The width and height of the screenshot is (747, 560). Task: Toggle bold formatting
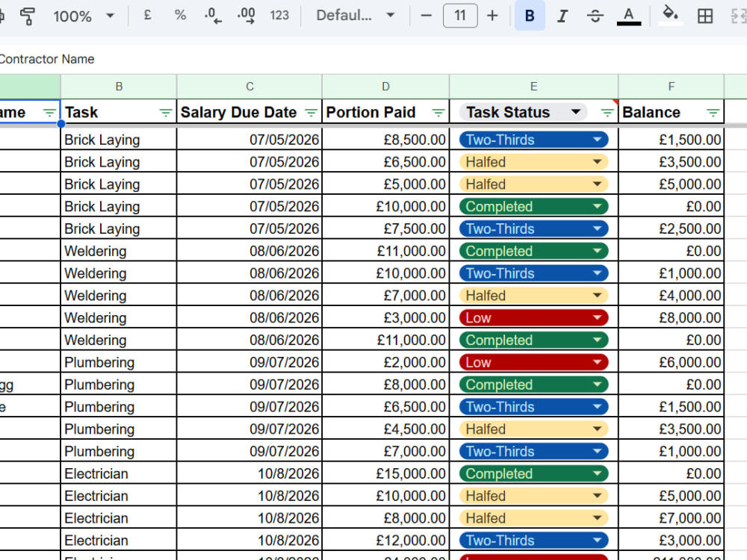(x=530, y=16)
